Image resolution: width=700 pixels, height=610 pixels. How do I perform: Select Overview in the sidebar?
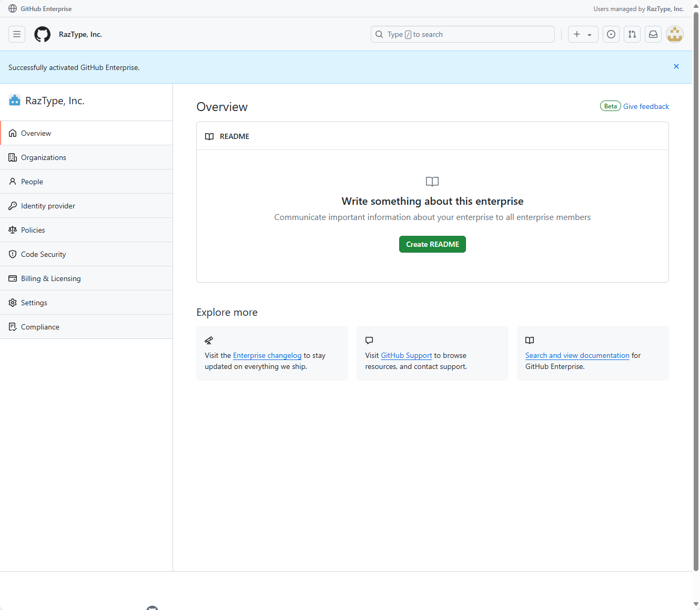coord(36,133)
